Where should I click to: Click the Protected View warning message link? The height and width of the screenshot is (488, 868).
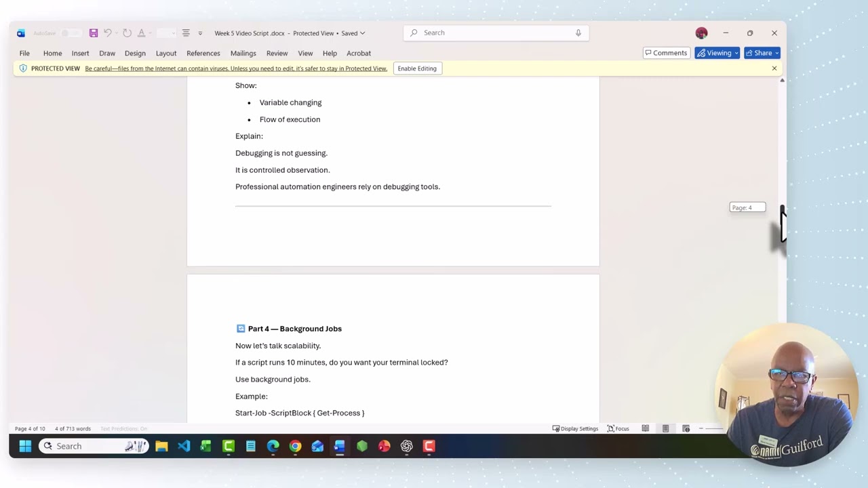point(236,68)
